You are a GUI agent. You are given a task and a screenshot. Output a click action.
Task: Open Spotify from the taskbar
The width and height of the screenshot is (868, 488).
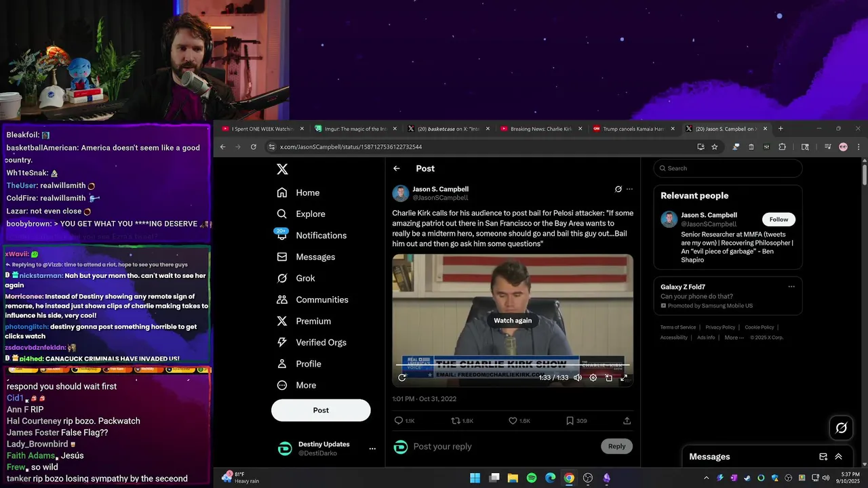pos(532,478)
